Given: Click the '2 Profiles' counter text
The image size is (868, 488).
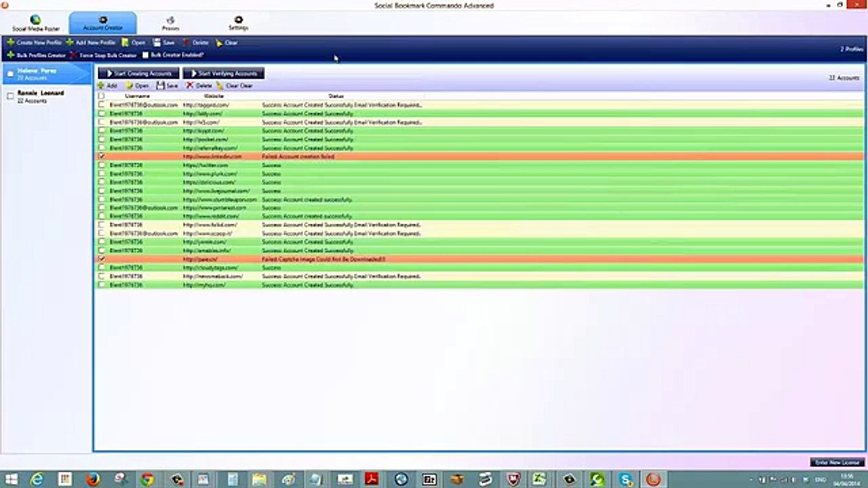Looking at the screenshot, I should tap(851, 49).
